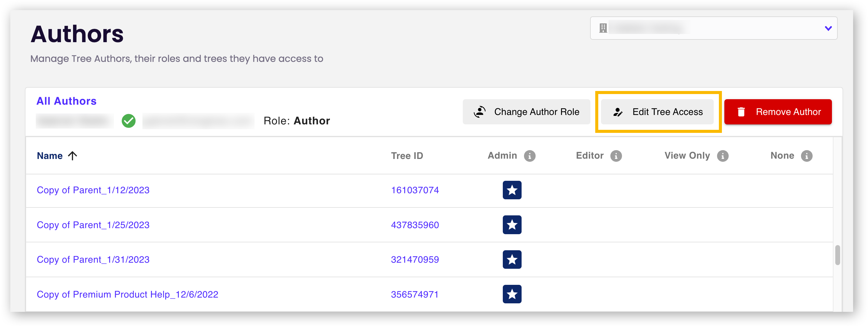Open the Copy of Parent_1/31/2023 tree
The height and width of the screenshot is (327, 868).
tap(93, 260)
